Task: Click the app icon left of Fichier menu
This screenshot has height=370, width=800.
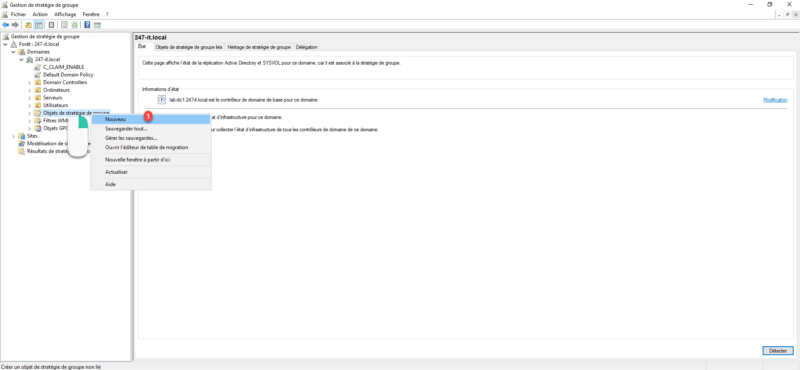Action: 5,14
